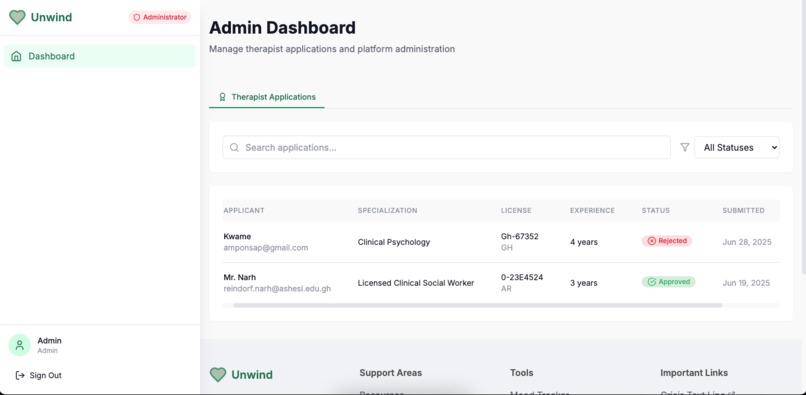This screenshot has height=395, width=806.
Task: Click the Rejected status badge
Action: 667,241
